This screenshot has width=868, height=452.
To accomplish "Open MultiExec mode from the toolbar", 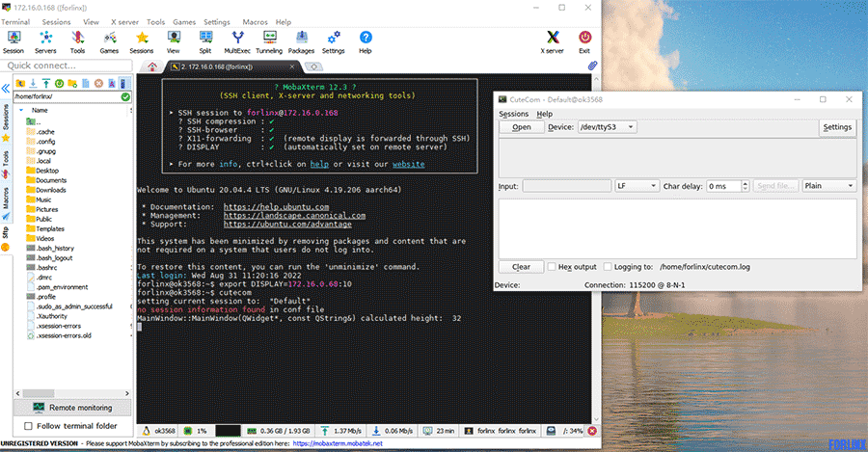I will (x=237, y=42).
